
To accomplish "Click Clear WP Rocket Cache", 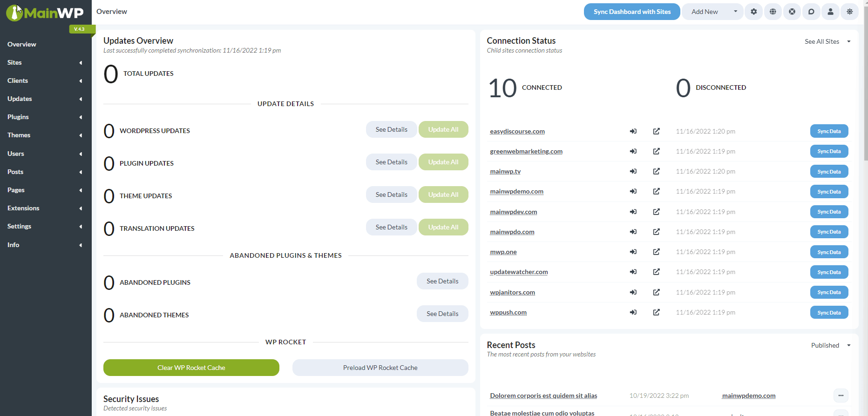I will click(x=191, y=368).
